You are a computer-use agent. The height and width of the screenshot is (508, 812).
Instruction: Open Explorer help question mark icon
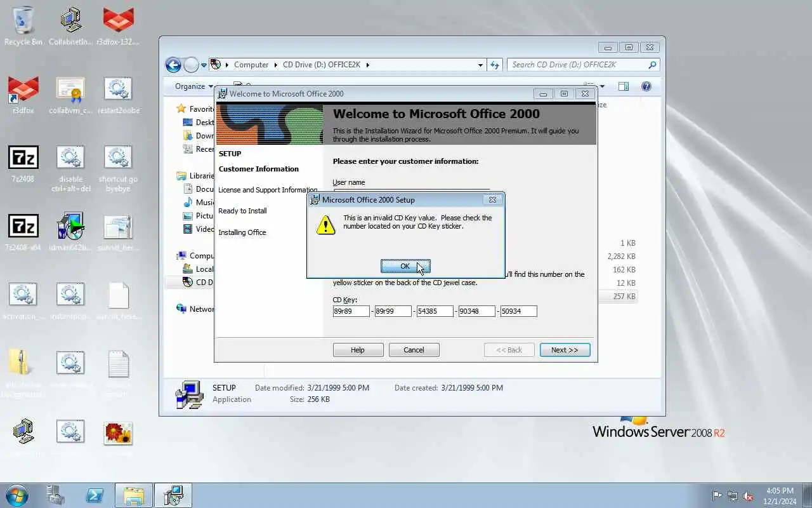[646, 86]
